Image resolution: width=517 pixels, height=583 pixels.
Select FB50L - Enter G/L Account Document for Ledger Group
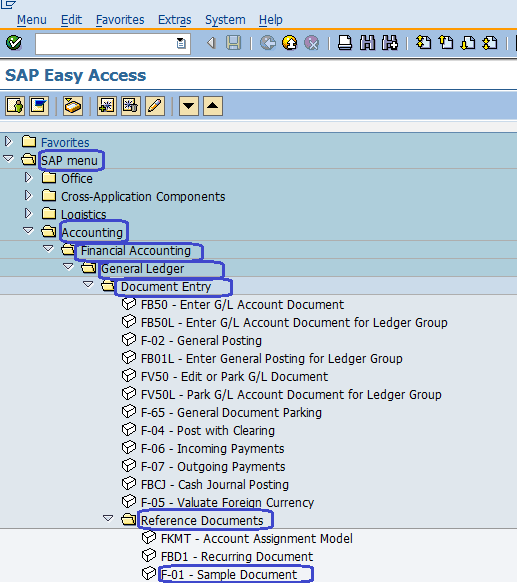pyautogui.click(x=294, y=322)
